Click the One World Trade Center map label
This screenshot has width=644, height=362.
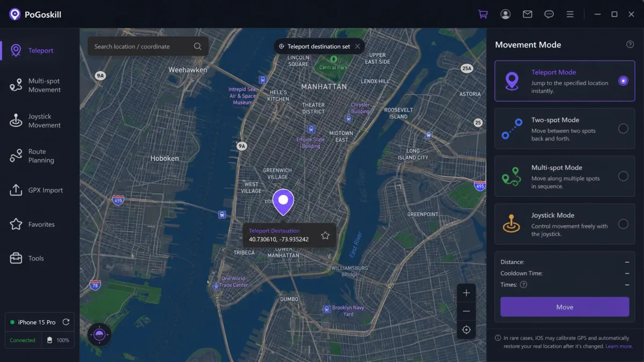(233, 282)
